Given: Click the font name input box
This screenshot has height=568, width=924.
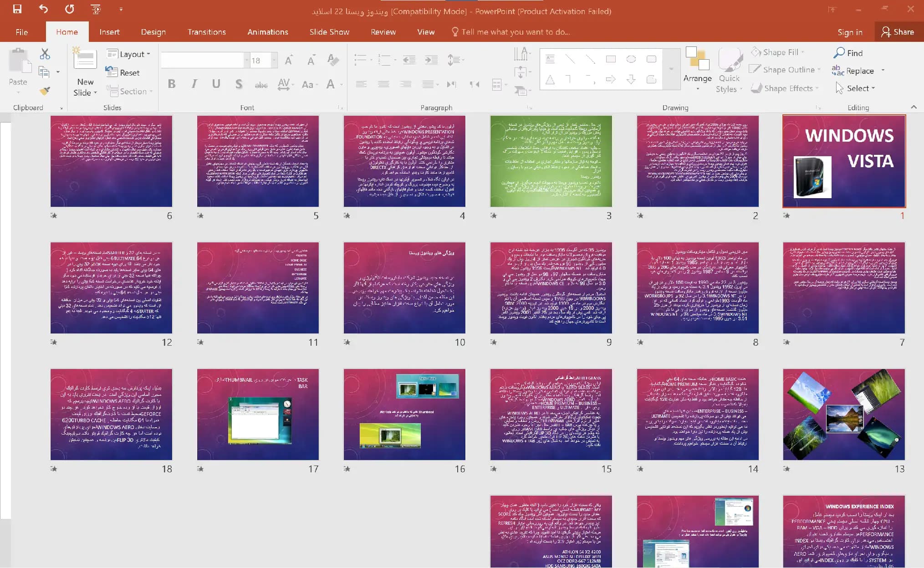Looking at the screenshot, I should 202,60.
